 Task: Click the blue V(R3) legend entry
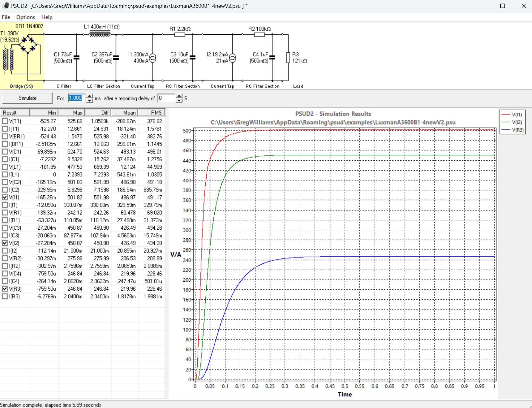pyautogui.click(x=512, y=130)
